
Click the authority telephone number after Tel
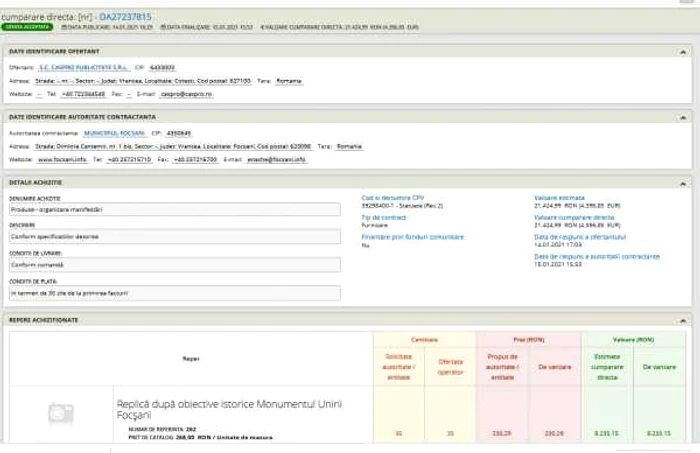coord(129,159)
